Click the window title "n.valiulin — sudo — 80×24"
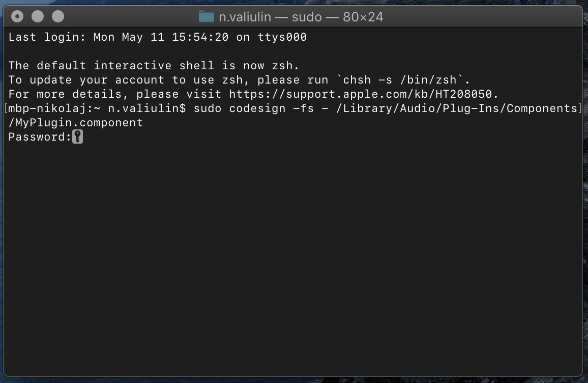The height and width of the screenshot is (383, 588). pos(301,17)
